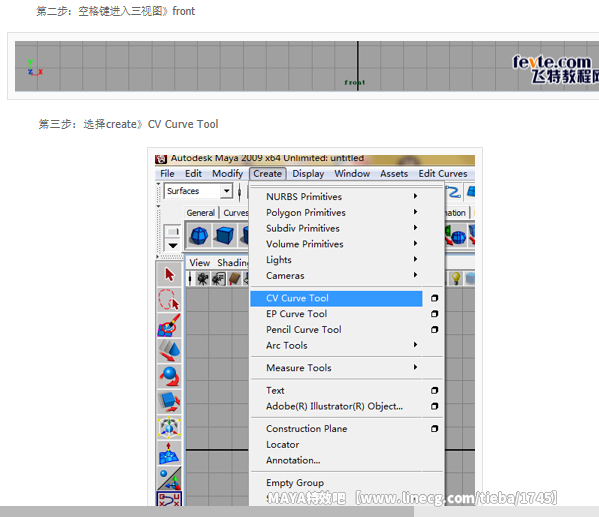Choose Adobe(R) Illustrator(R) Object entry
This screenshot has width=599, height=517.
click(334, 406)
